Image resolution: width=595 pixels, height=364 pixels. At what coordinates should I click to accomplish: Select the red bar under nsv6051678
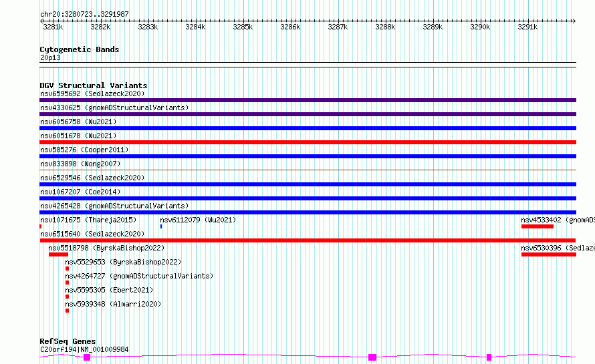coord(308,142)
